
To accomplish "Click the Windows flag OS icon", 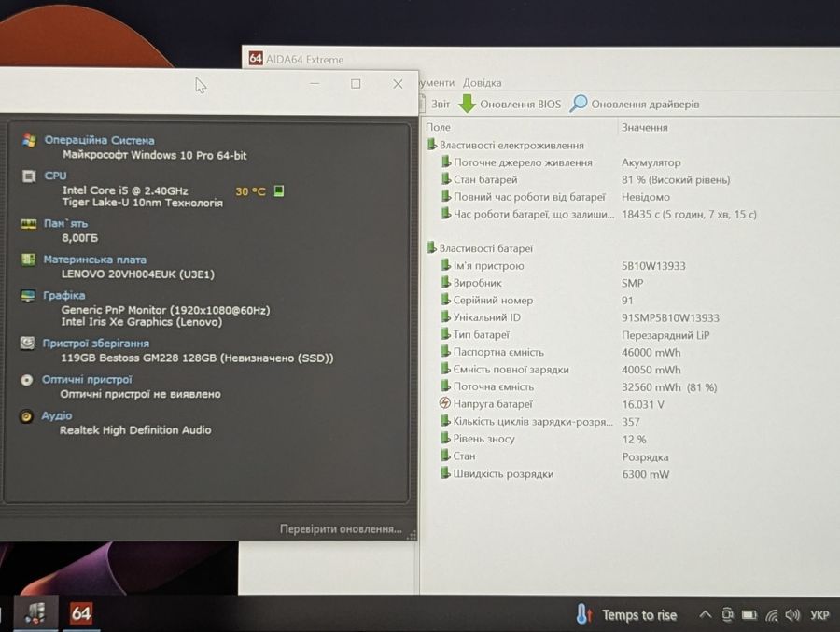I will 30,140.
